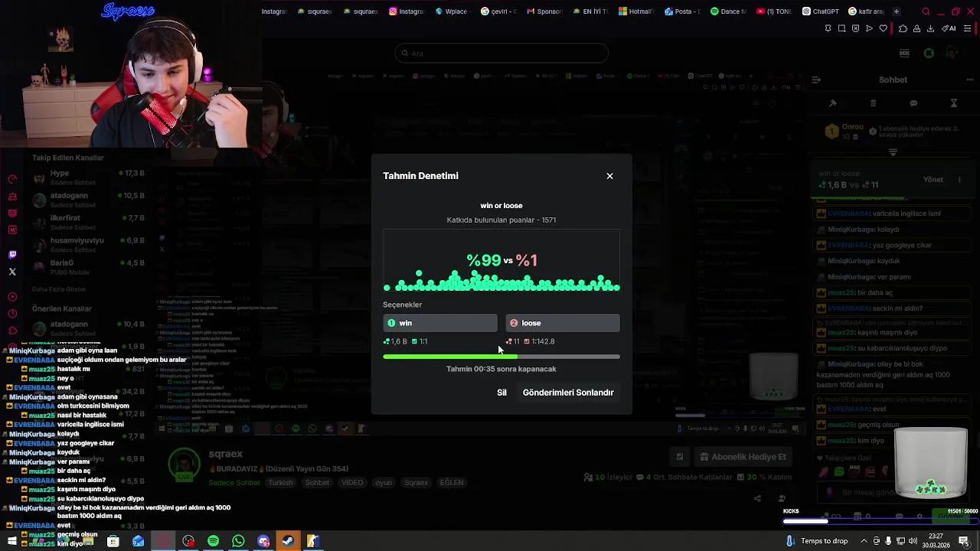This screenshot has width=980, height=551.
Task: Click the Twitch sidebar icon
Action: tap(12, 254)
